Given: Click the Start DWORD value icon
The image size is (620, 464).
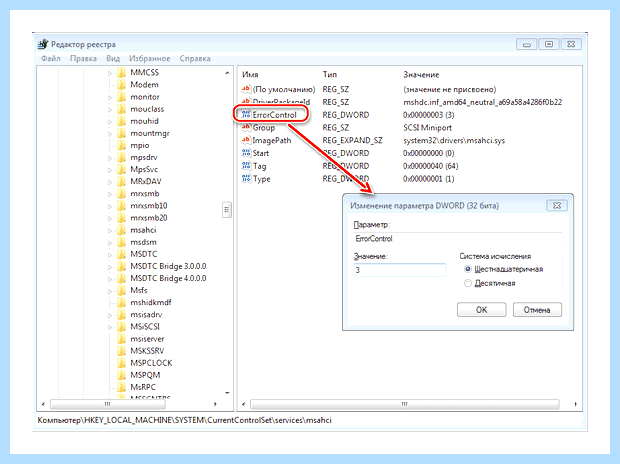Looking at the screenshot, I should click(x=246, y=153).
